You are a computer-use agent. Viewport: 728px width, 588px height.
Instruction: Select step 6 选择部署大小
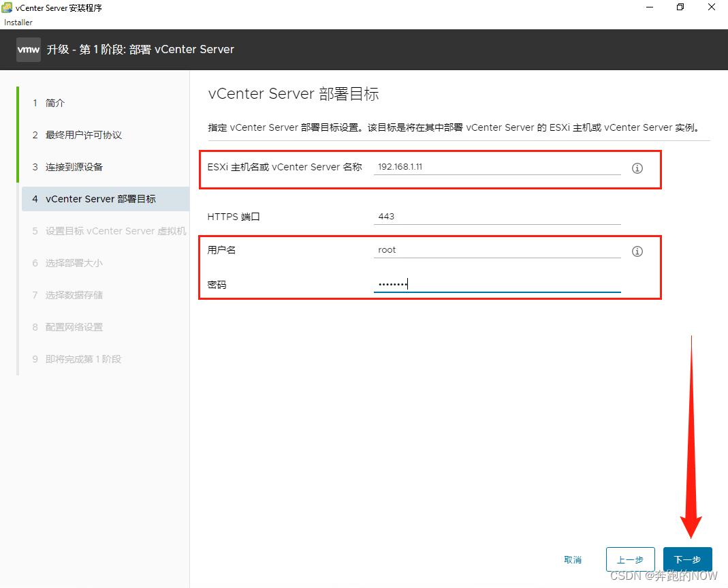[67, 263]
